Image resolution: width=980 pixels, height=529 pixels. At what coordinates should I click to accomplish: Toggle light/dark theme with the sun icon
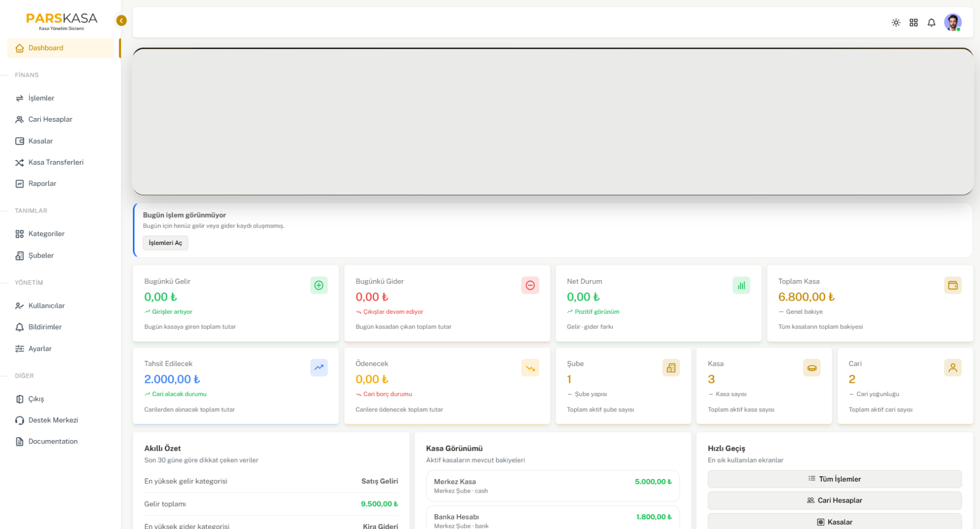[x=896, y=22]
